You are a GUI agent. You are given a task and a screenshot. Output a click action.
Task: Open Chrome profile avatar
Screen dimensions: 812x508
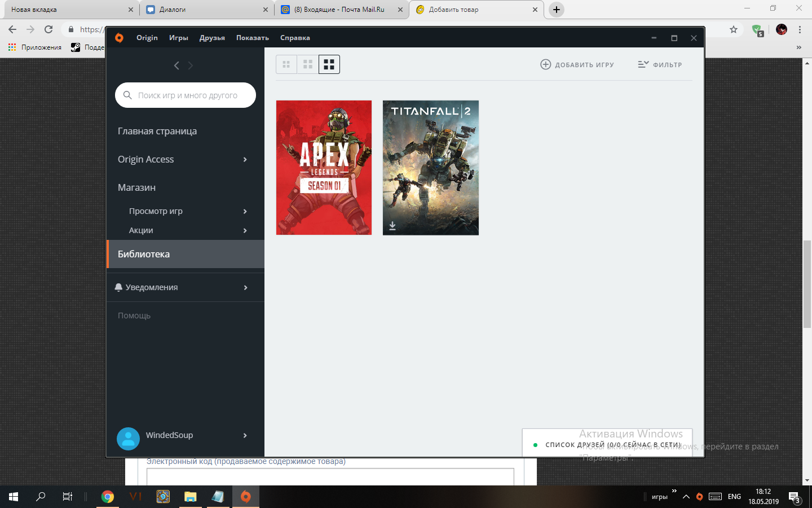point(782,29)
